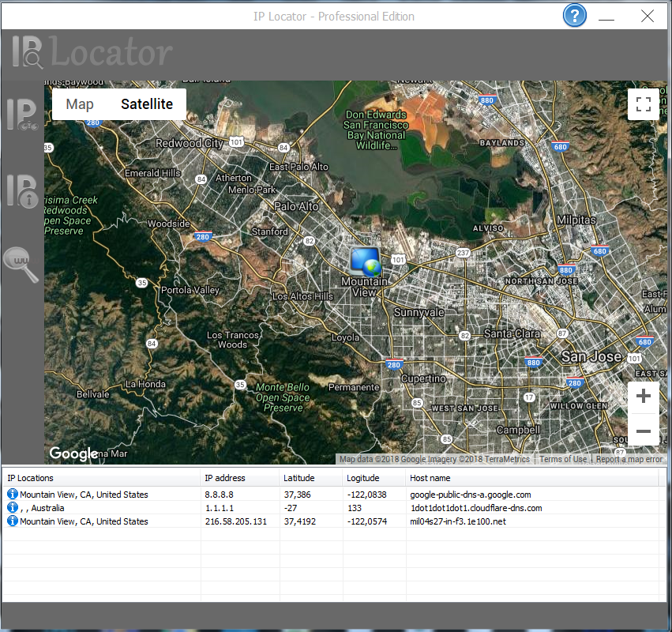Zoom in on the map
Image resolution: width=672 pixels, height=632 pixels.
(x=644, y=396)
